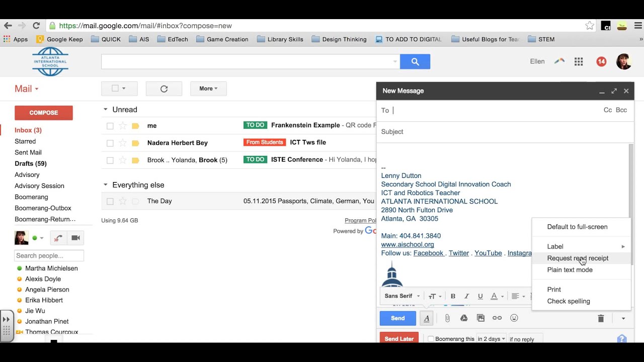Open the notifications badge showing 14
Viewport: 644px width, 362px height.
pos(601,61)
